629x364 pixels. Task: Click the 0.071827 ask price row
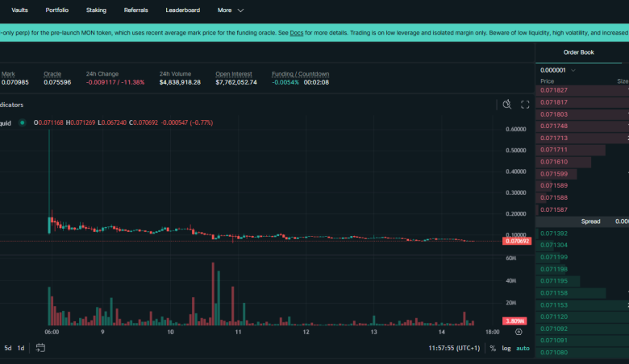pyautogui.click(x=554, y=90)
